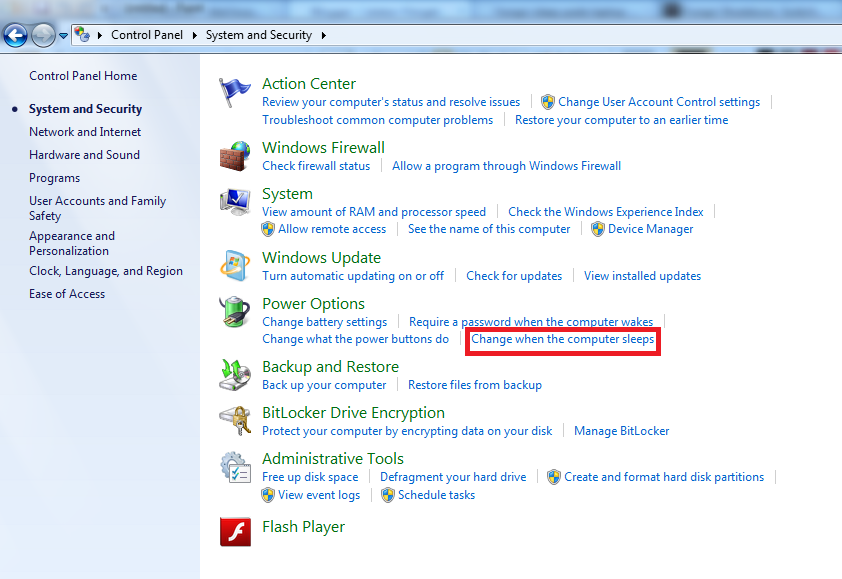
Task: Click the Power Options battery icon
Action: coord(235,312)
